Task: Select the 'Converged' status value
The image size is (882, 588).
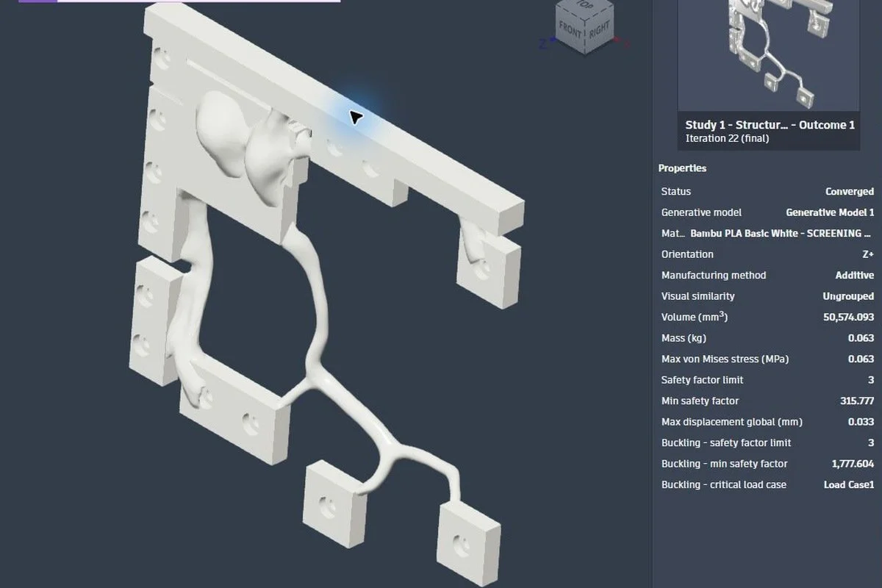Action: pos(850,192)
